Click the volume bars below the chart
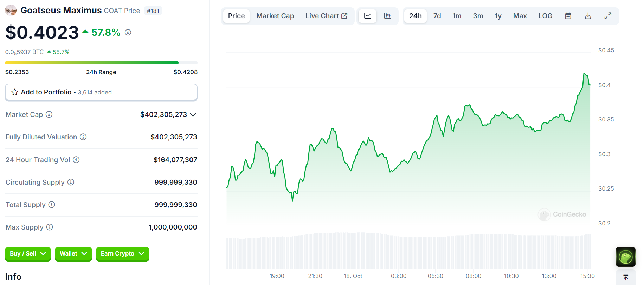The width and height of the screenshot is (644, 285). (408, 251)
